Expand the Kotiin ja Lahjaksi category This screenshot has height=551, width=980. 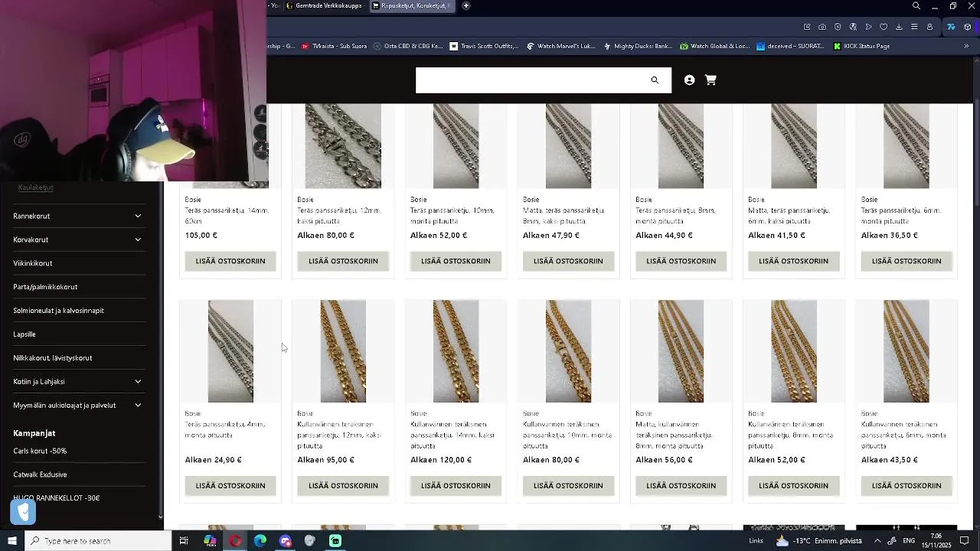pos(138,381)
